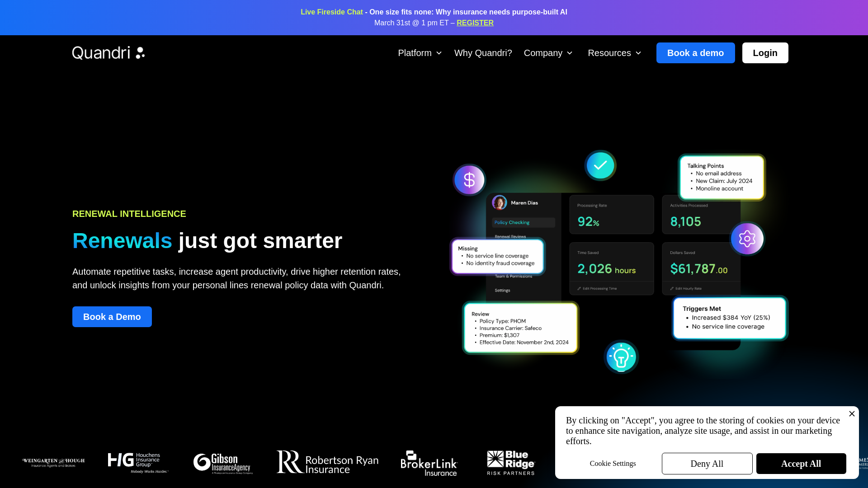Viewport: 868px width, 488px height.
Task: Select Policy Checking in dashboard sidebar
Action: pyautogui.click(x=524, y=222)
